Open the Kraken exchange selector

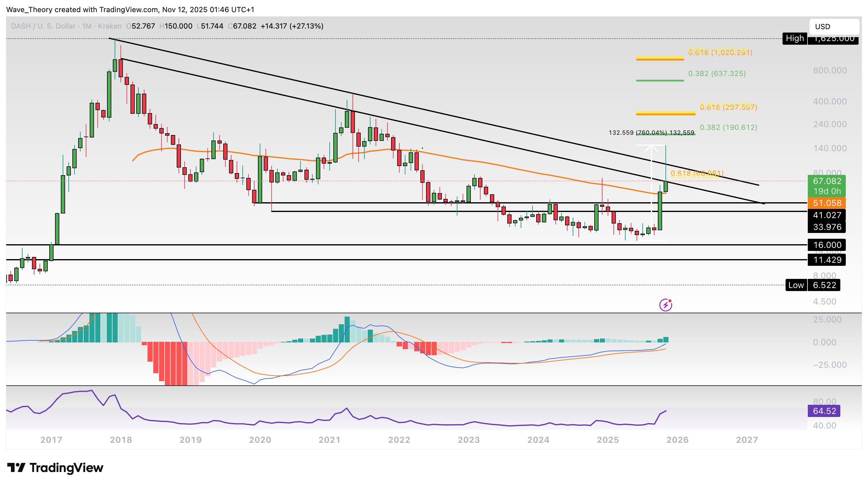pos(111,26)
